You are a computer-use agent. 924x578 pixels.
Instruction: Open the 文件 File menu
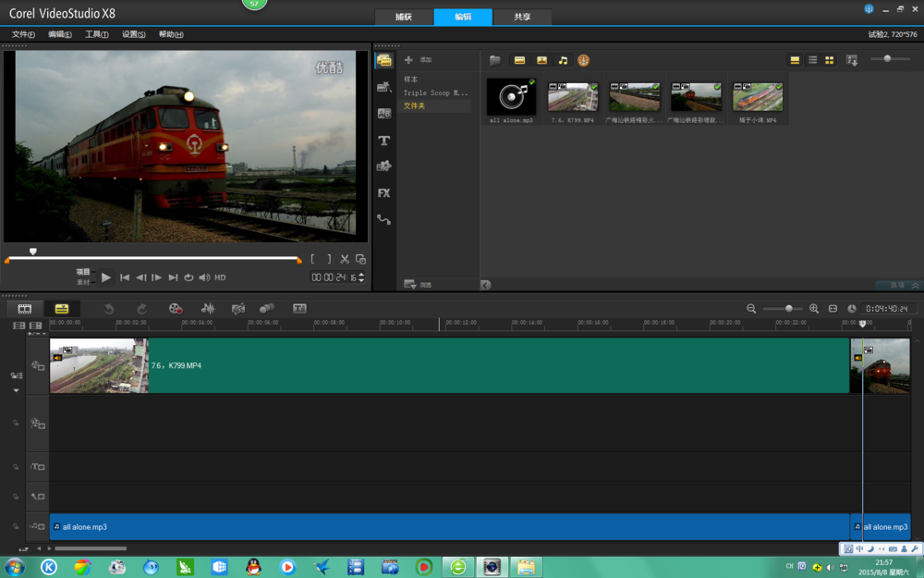coord(24,34)
